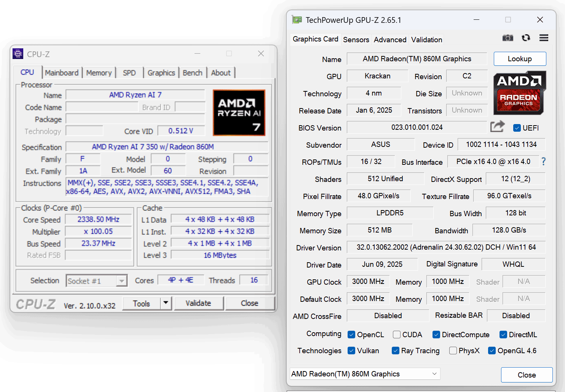This screenshot has width=565, height=392.
Task: Click the Level 3 cache value 16 MBytes
Action: coord(220,255)
